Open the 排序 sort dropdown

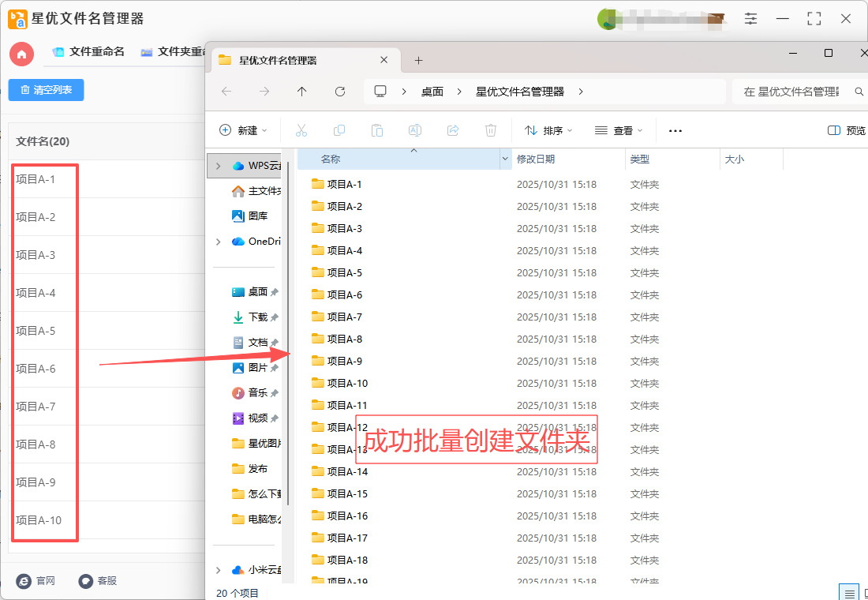click(x=548, y=130)
